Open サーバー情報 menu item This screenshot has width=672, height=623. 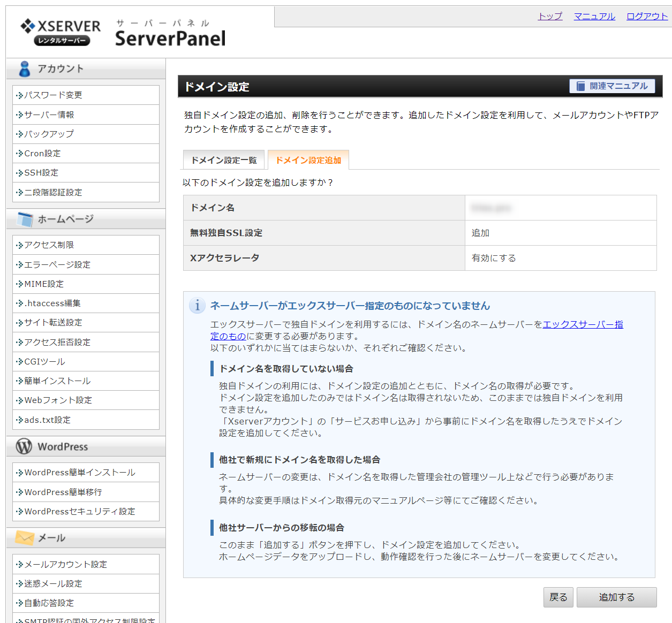pos(86,115)
